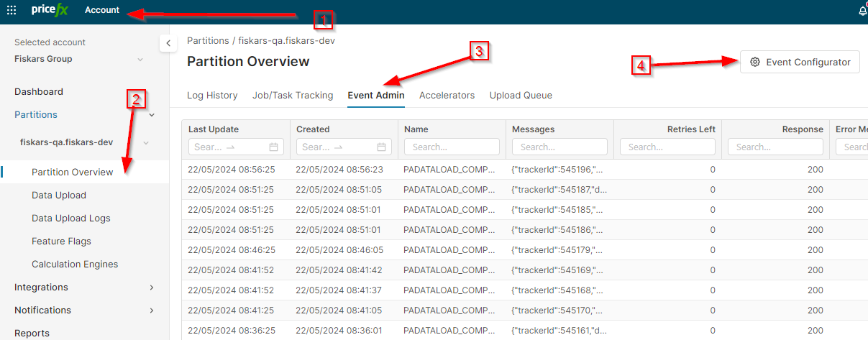
Task: Switch to the Job/Task Tracking tab
Action: (293, 95)
